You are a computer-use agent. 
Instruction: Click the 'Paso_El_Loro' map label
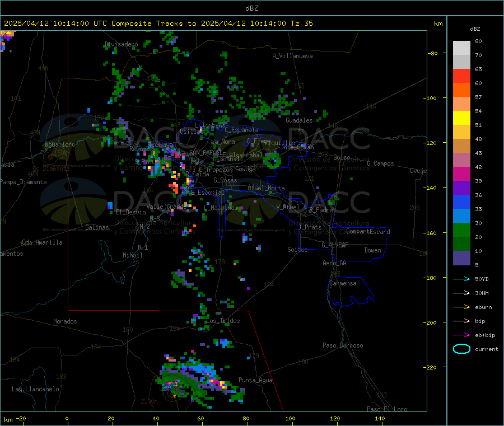click(x=387, y=409)
